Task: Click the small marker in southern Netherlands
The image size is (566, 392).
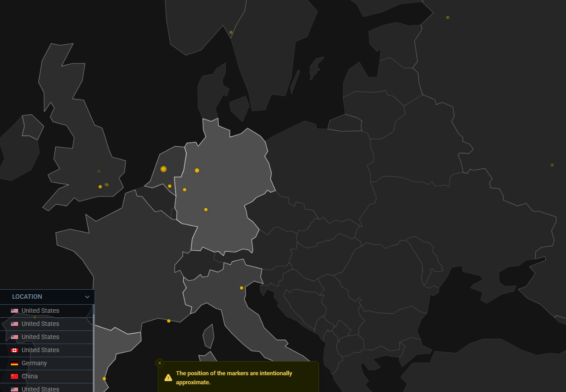Action: pyautogui.click(x=170, y=186)
